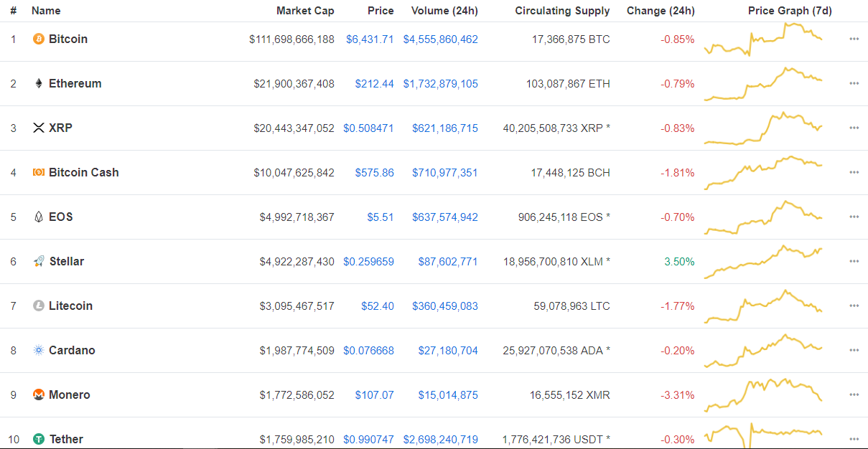Sort by the Market Cap column header
This screenshot has height=449, width=868.
305,11
